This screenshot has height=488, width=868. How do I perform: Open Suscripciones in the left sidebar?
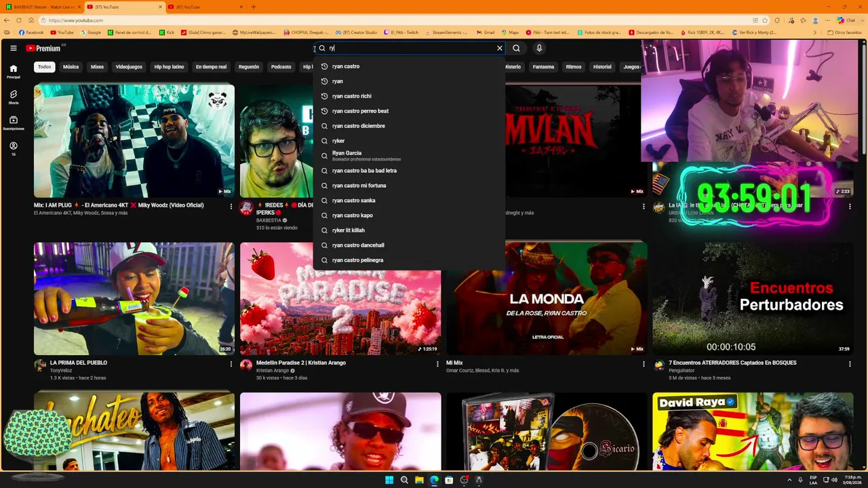click(13, 123)
